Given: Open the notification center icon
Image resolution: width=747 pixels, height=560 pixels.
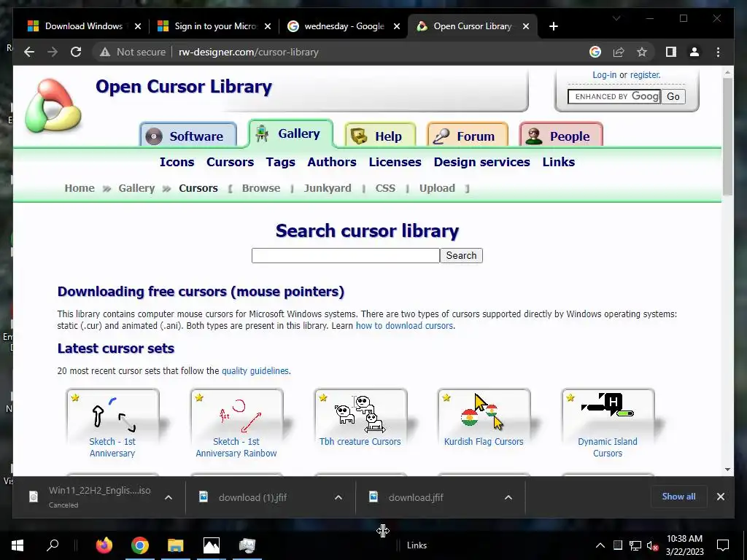Looking at the screenshot, I should [723, 545].
